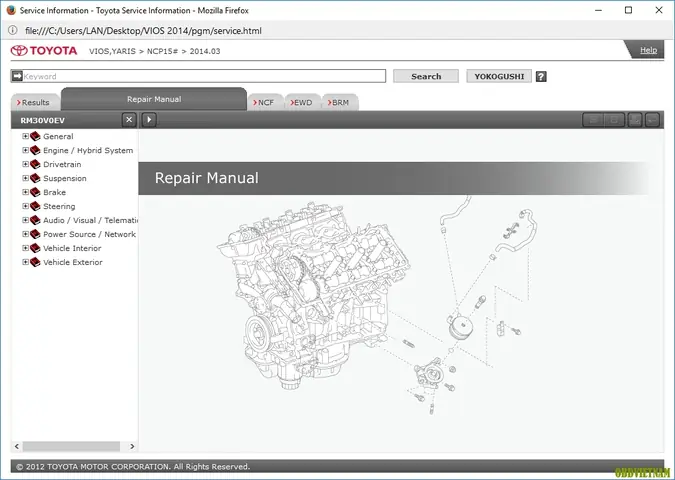Select the Brake label
The image size is (675, 480).
pyautogui.click(x=54, y=192)
